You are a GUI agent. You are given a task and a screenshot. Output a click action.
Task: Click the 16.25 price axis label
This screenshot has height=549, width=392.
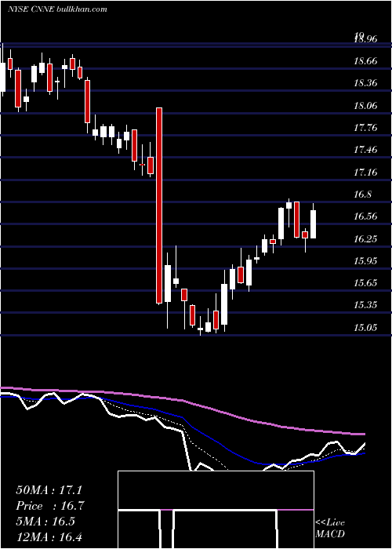tap(366, 238)
